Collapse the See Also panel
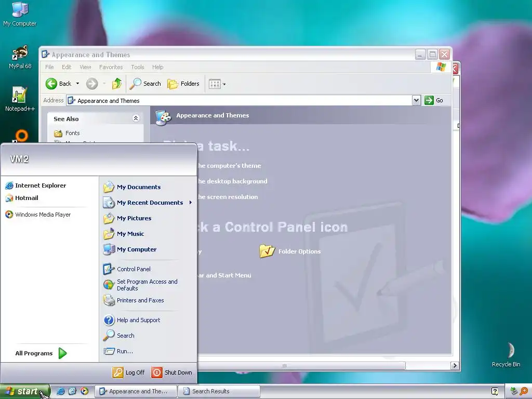This screenshot has width=532, height=399. tap(136, 118)
